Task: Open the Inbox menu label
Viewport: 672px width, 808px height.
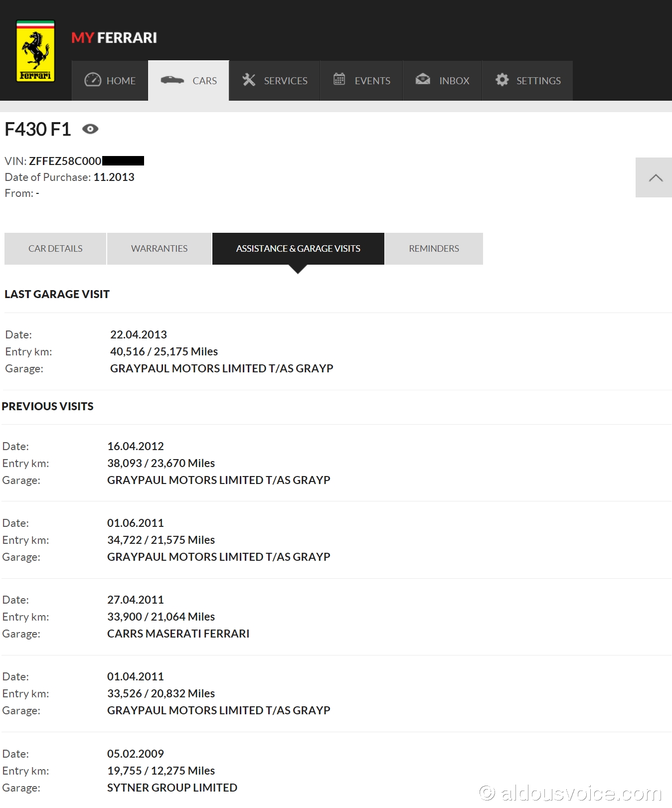Action: (x=454, y=81)
